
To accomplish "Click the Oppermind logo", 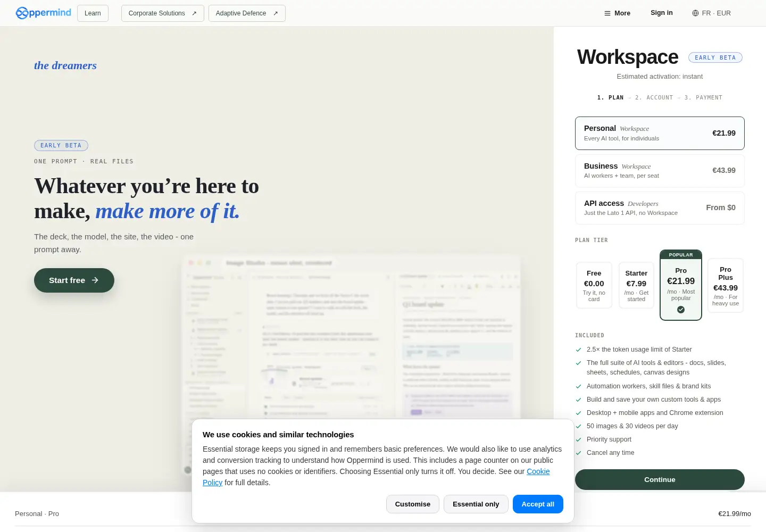I will pos(43,13).
